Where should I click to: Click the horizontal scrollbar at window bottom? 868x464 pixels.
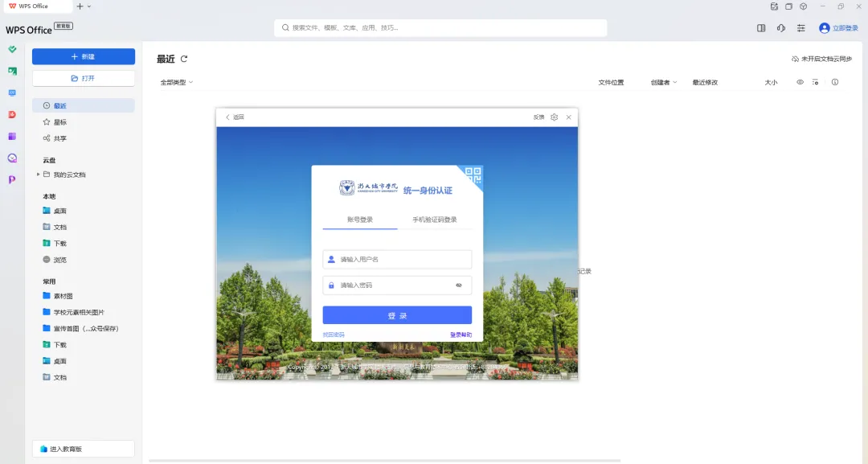click(385, 461)
